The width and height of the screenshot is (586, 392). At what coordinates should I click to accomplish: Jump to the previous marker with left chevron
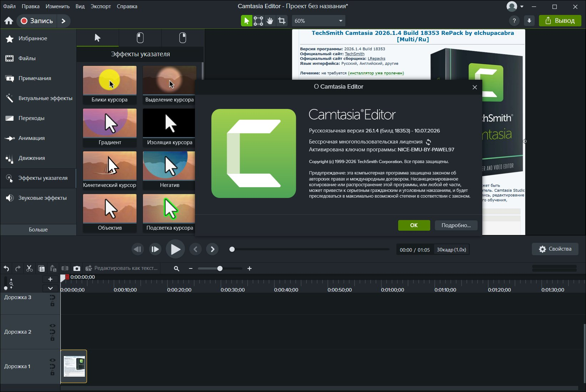(195, 249)
